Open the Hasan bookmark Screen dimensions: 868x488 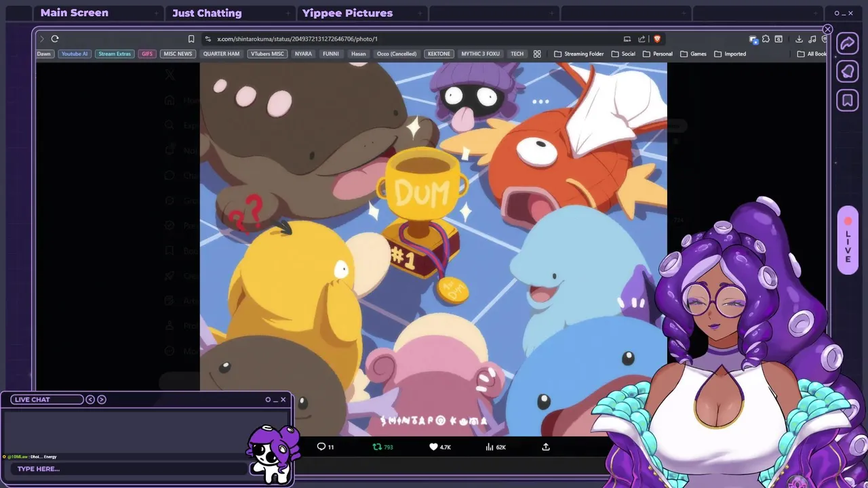[x=358, y=54]
